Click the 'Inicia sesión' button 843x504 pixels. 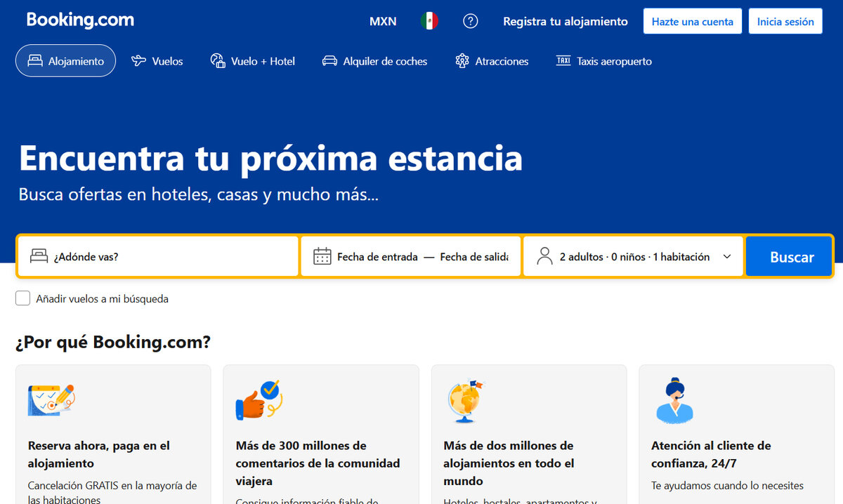[785, 21]
